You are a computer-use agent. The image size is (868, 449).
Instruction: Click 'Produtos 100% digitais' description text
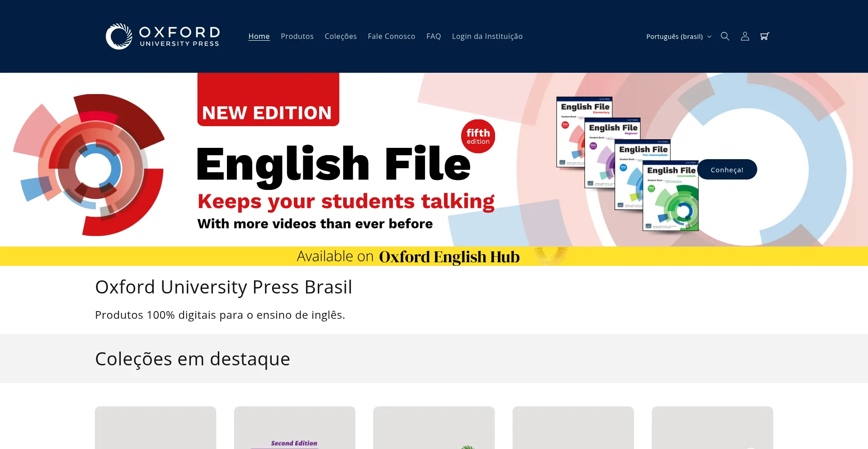[220, 315]
